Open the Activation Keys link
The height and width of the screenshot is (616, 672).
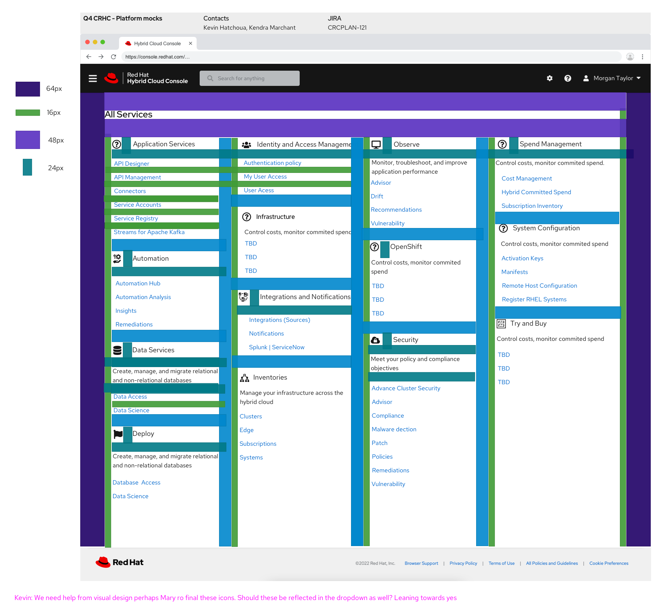pyautogui.click(x=523, y=258)
